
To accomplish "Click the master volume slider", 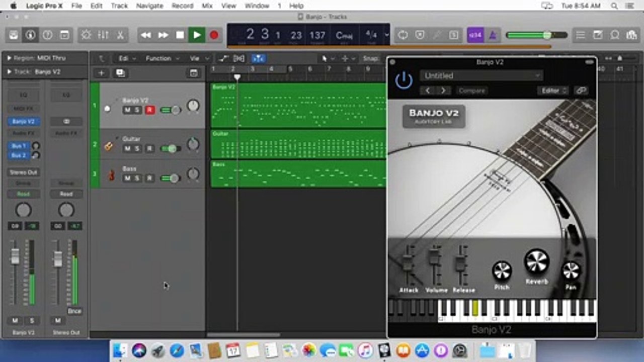I will (536, 35).
